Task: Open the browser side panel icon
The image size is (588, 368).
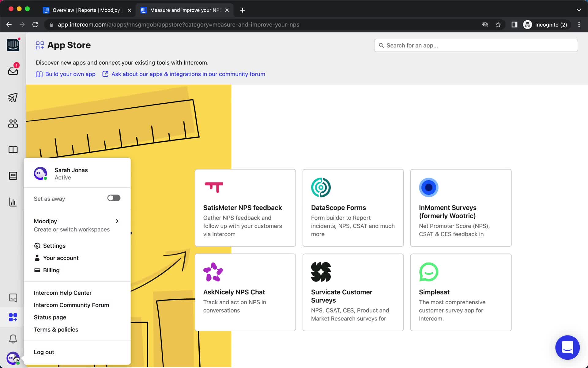Action: pyautogui.click(x=514, y=25)
